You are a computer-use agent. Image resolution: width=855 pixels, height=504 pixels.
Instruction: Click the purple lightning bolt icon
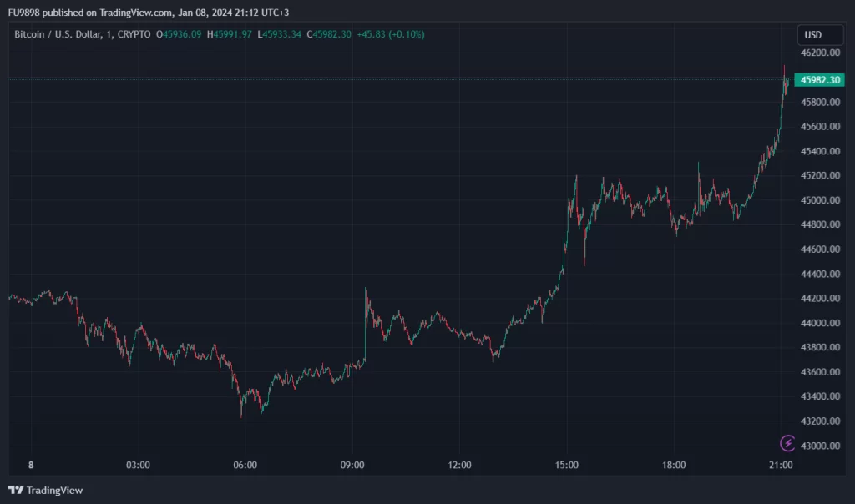(x=787, y=443)
